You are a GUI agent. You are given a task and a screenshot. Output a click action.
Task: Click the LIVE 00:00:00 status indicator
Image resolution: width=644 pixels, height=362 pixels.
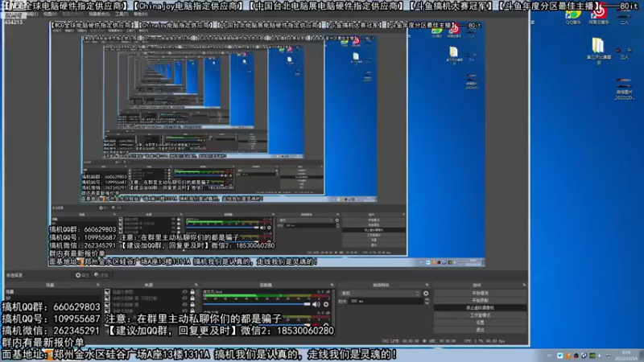[x=400, y=341]
